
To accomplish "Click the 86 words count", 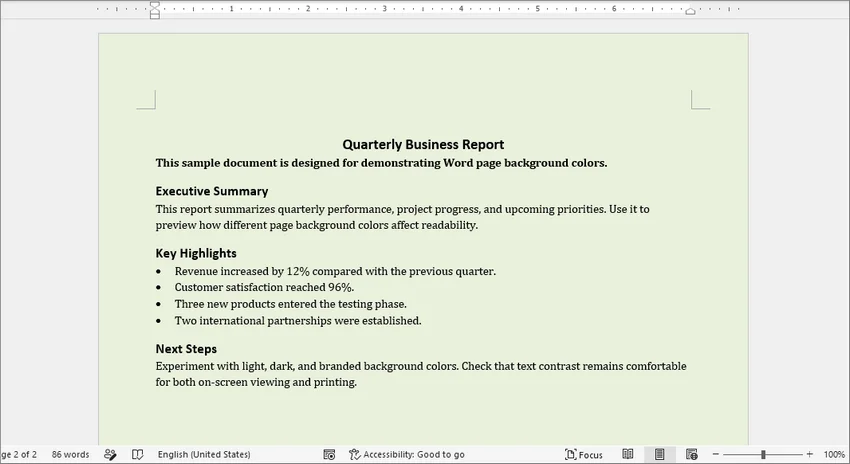I will pos(70,454).
